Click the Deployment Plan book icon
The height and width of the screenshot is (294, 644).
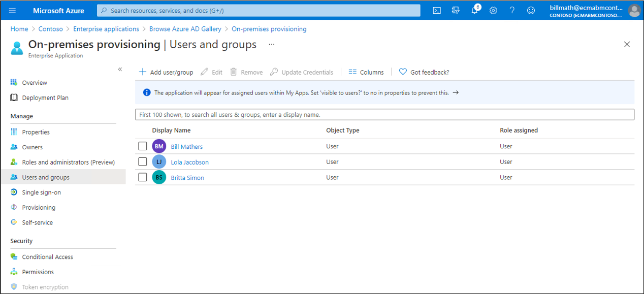14,97
